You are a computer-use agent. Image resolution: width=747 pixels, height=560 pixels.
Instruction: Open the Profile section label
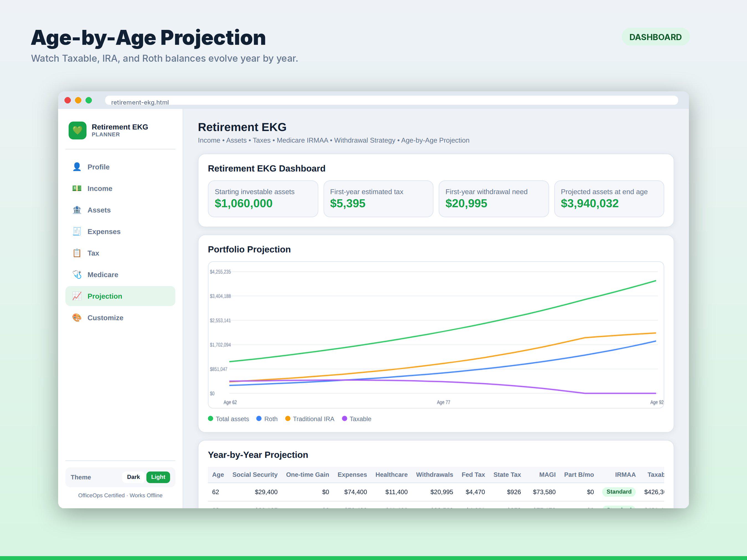tap(98, 167)
